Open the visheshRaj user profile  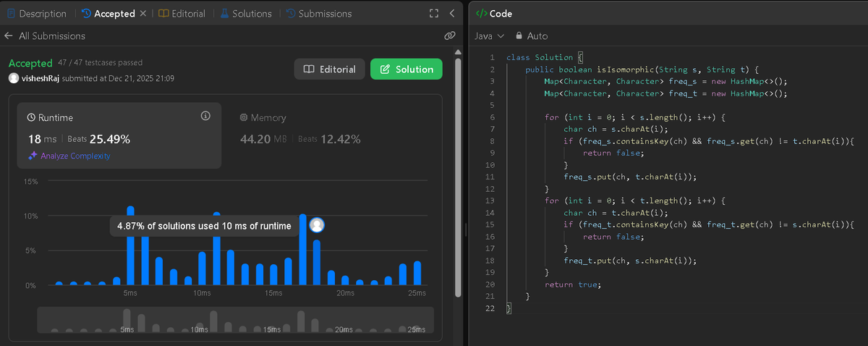point(41,78)
